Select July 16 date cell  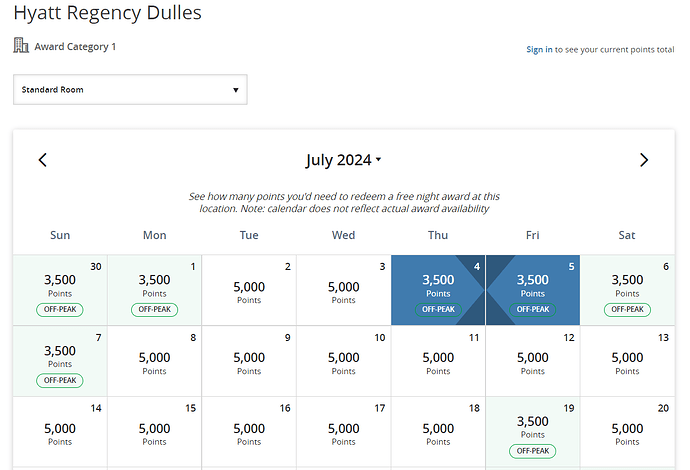pos(249,432)
